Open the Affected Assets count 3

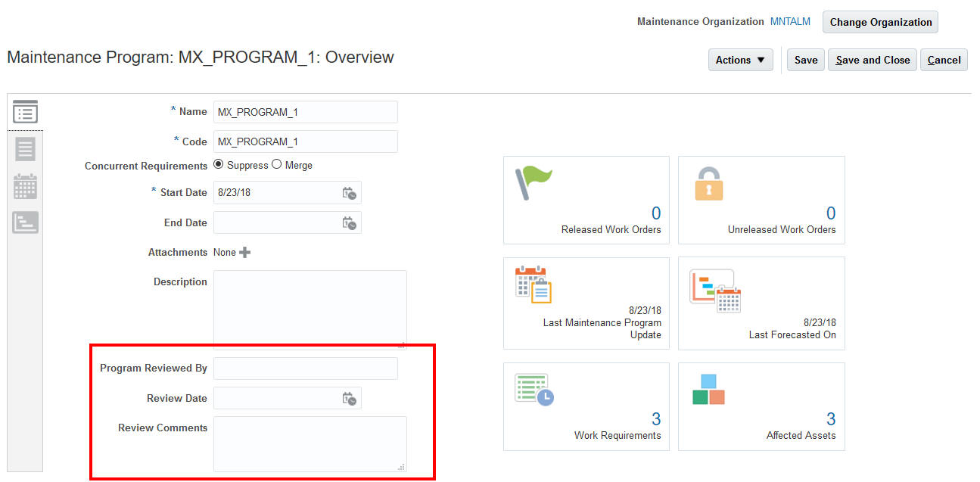(x=831, y=419)
